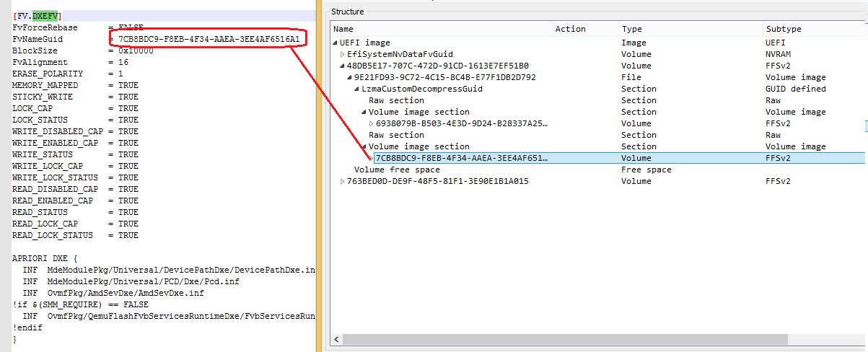
Task: Click the Type column header
Action: coord(689,29)
